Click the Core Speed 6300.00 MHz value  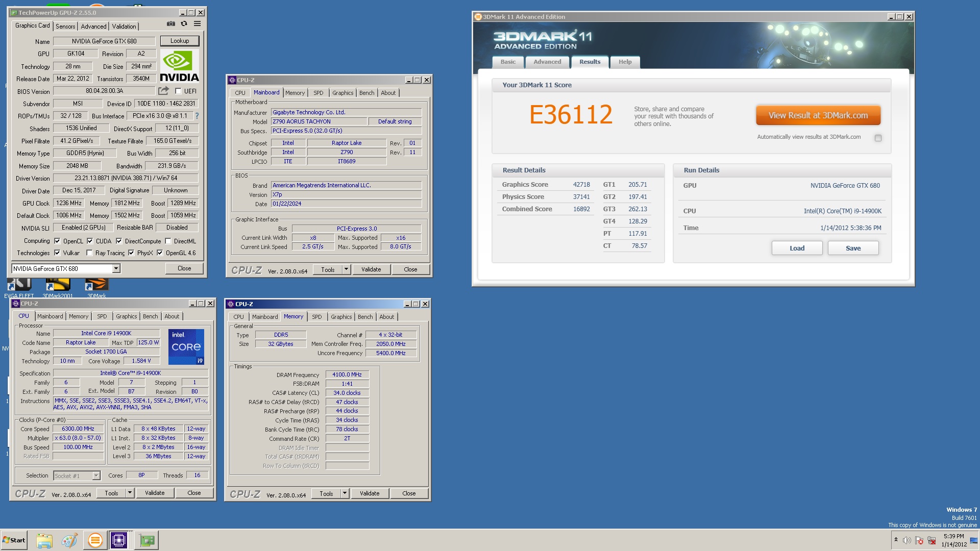pyautogui.click(x=78, y=429)
